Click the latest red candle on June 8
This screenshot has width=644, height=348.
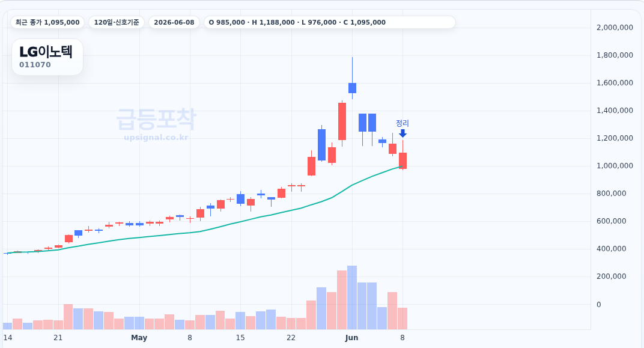pyautogui.click(x=402, y=160)
